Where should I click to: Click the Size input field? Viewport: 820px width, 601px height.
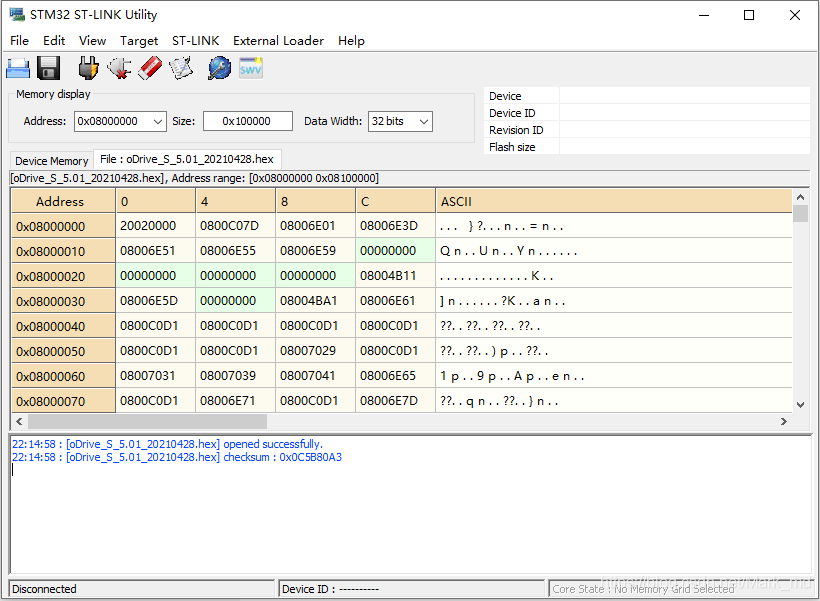point(248,121)
